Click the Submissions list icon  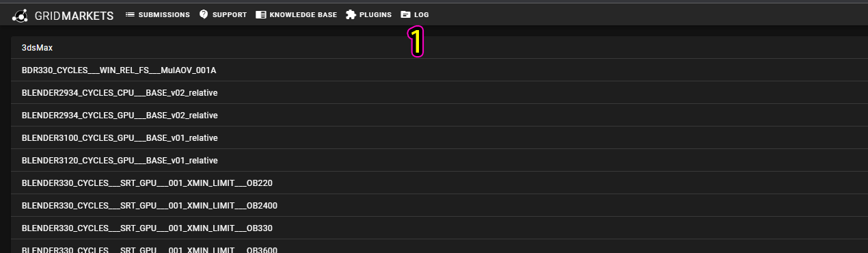click(x=130, y=14)
